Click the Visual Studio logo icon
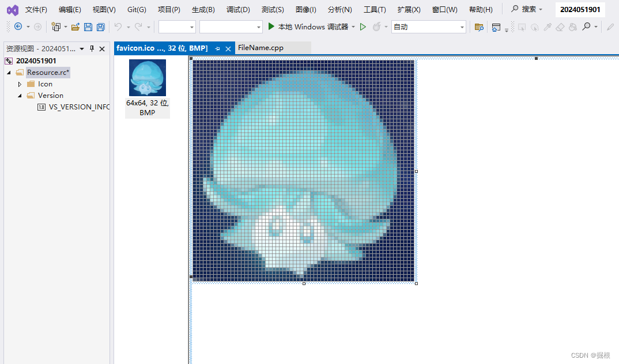The image size is (619, 364). [x=13, y=10]
